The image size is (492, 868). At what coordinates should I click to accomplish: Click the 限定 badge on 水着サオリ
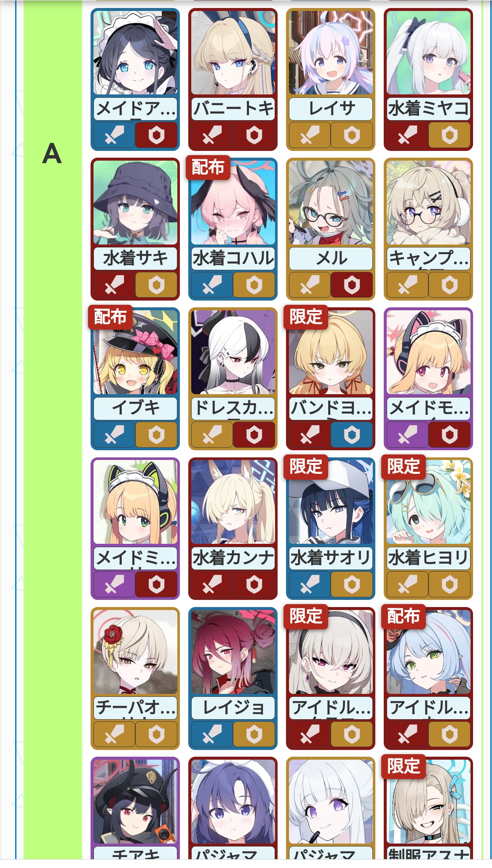pyautogui.click(x=306, y=467)
